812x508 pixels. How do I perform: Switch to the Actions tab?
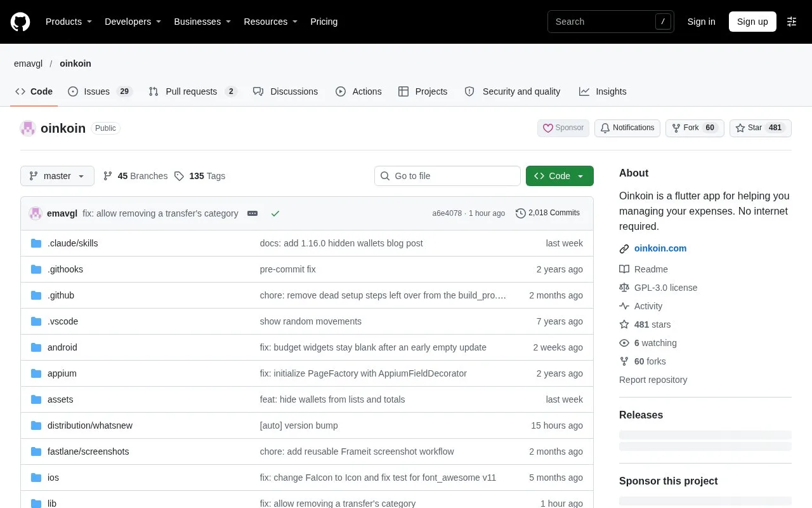(358, 91)
